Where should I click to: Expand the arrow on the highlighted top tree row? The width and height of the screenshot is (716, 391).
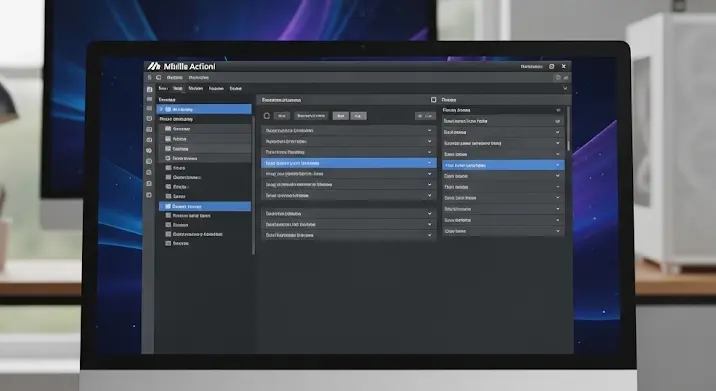pyautogui.click(x=161, y=109)
